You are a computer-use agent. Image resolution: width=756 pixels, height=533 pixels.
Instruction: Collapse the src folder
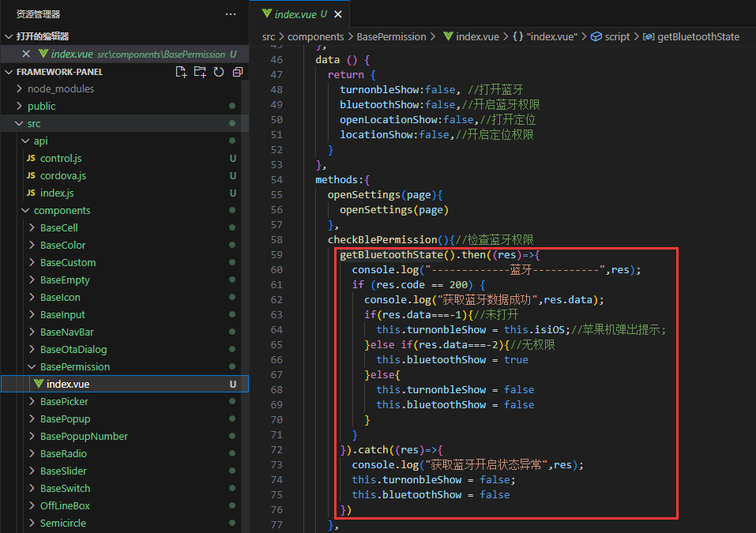[x=19, y=123]
